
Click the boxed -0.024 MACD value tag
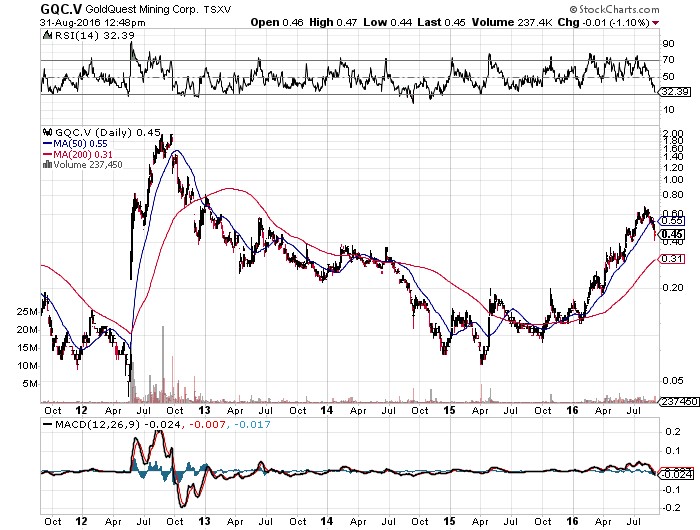[676, 474]
